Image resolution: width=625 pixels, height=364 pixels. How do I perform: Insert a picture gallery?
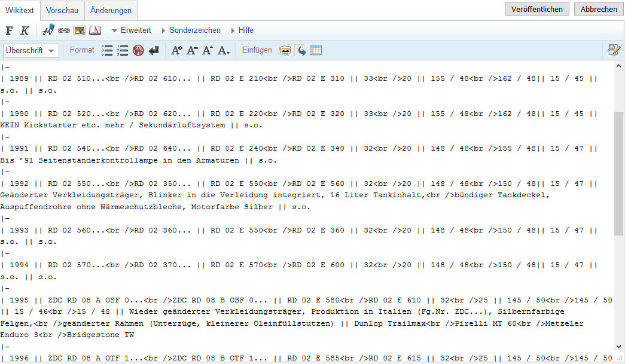(285, 50)
